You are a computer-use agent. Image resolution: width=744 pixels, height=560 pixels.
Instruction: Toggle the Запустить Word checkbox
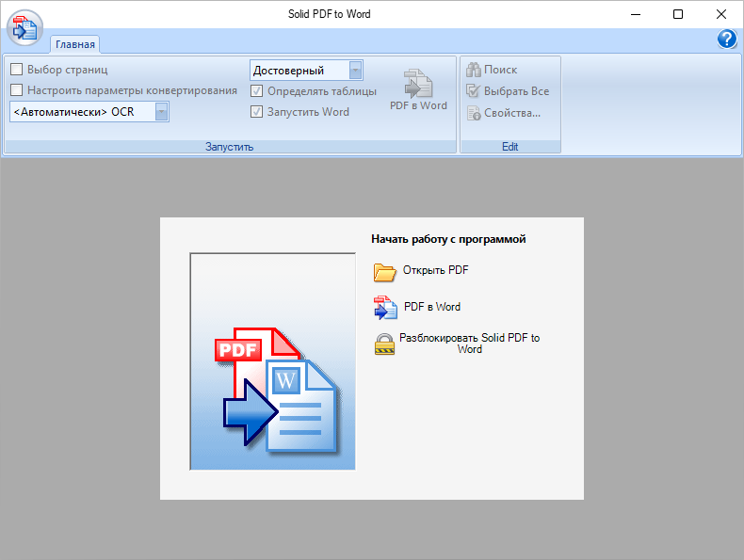256,112
